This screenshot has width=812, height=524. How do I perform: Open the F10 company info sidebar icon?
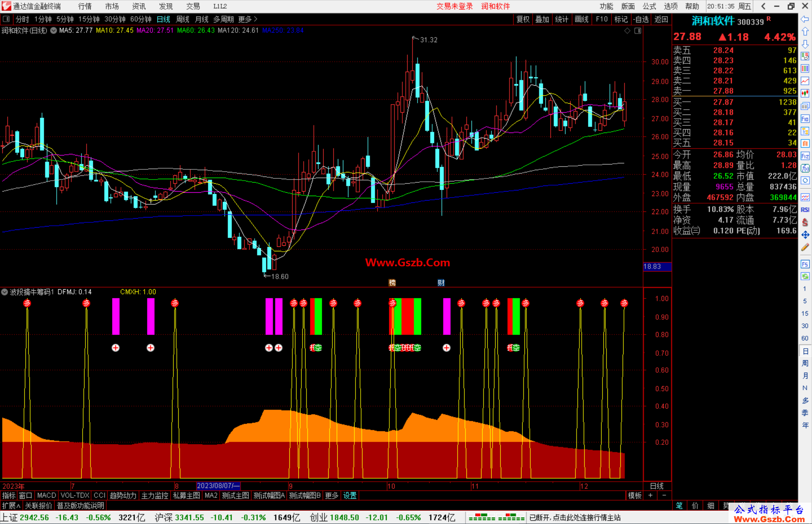pyautogui.click(x=805, y=119)
